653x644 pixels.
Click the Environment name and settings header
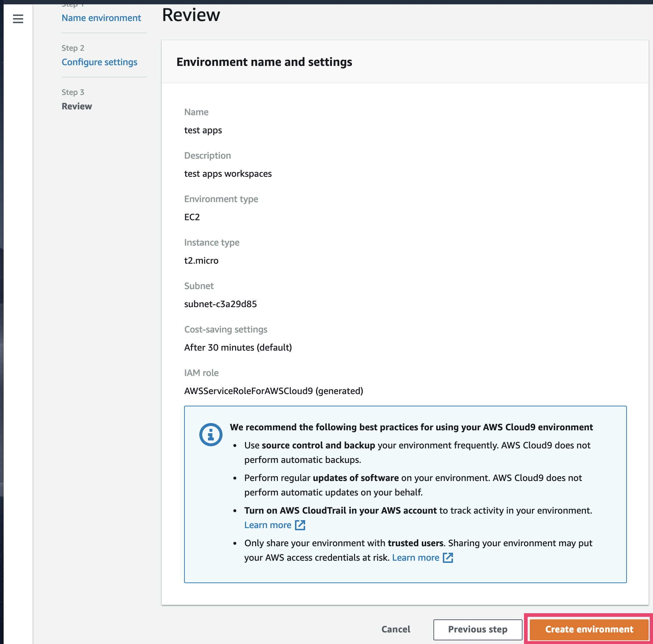coord(264,62)
